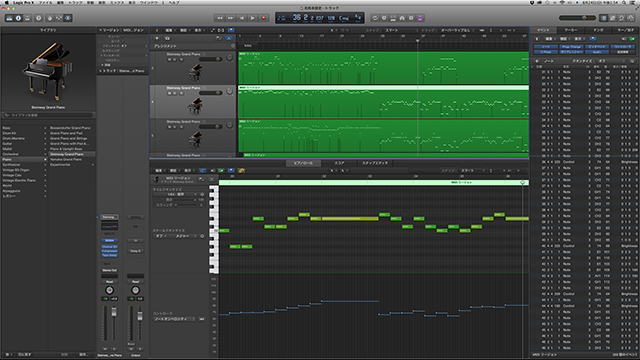Open tracks area 表示 dropdown menu
Image resolution: width=640 pixels, height=360 pixels.
[x=199, y=30]
